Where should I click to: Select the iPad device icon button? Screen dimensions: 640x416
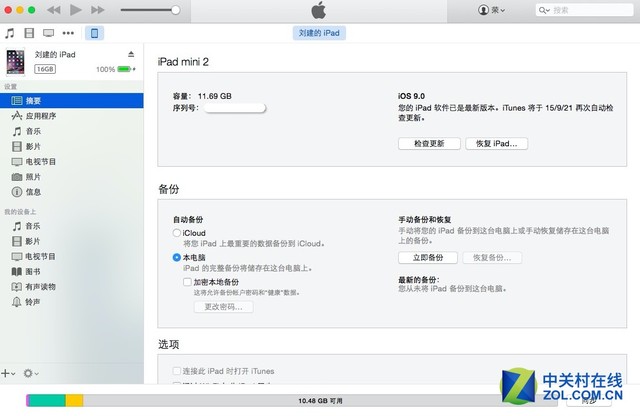coord(94,33)
